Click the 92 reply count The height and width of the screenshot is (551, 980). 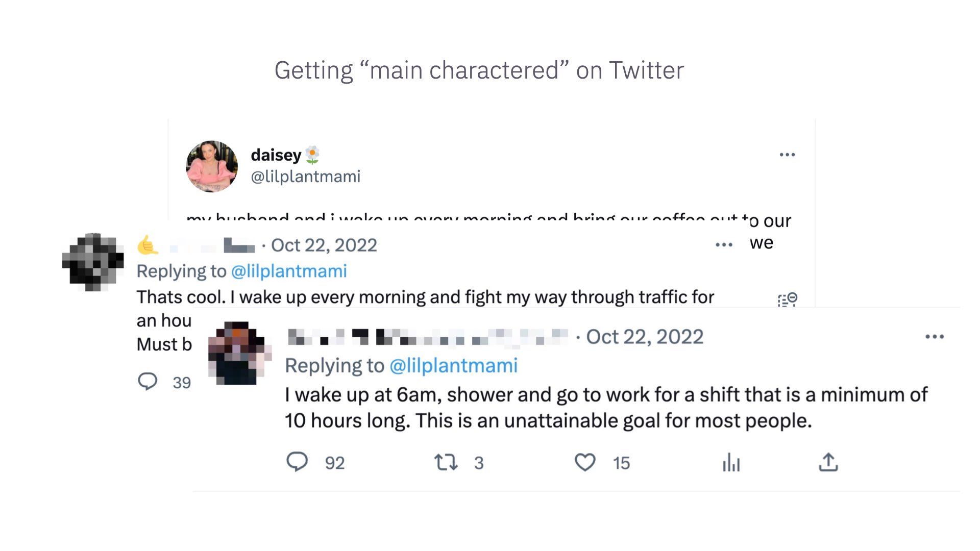click(x=335, y=463)
